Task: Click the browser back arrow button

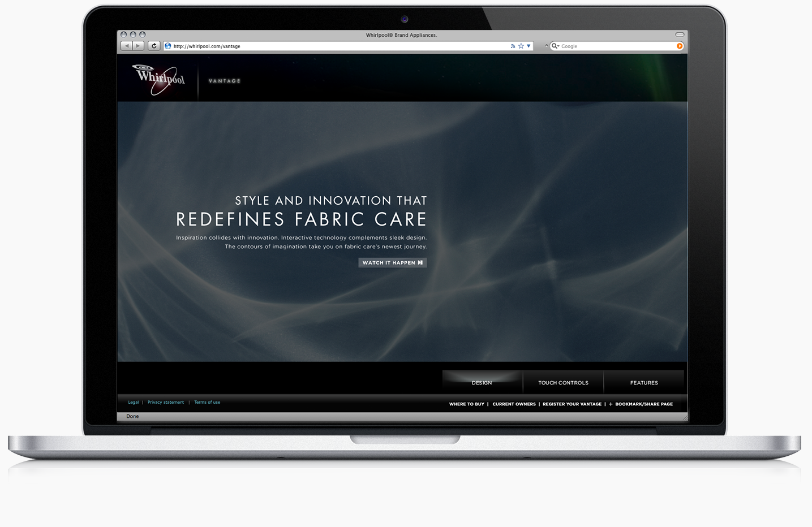Action: click(127, 46)
